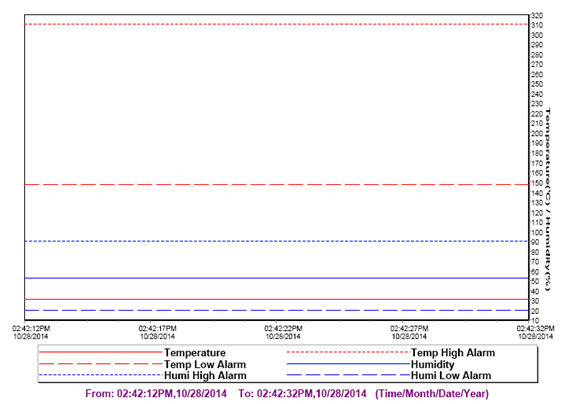Image resolution: width=562 pixels, height=404 pixels.
Task: Click the 150 value on the Y axis
Action: click(537, 183)
